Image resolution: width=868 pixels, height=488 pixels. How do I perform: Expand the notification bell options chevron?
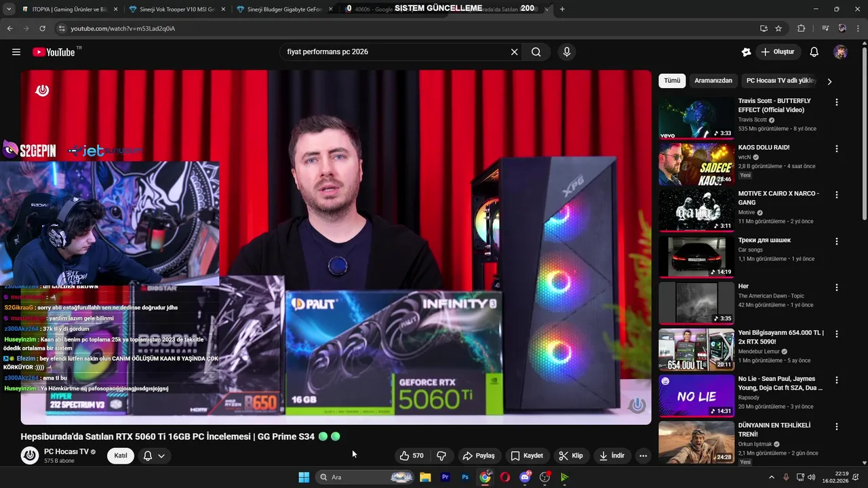(x=161, y=455)
